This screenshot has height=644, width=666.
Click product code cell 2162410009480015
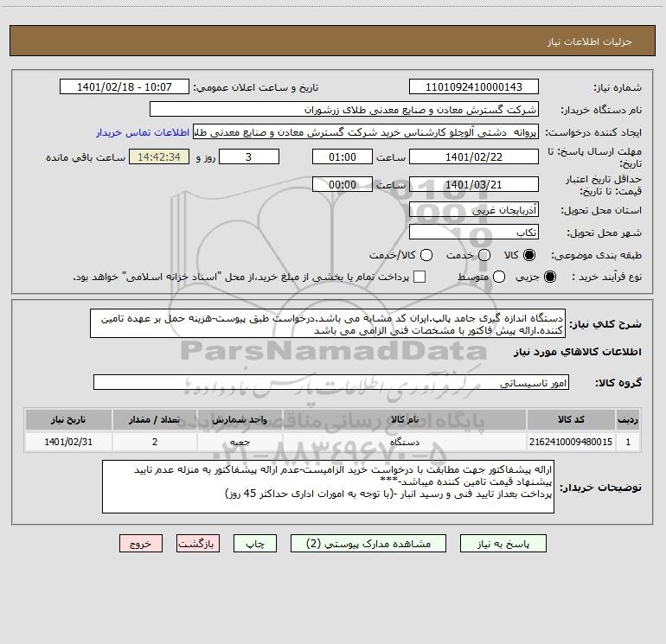[x=571, y=442]
